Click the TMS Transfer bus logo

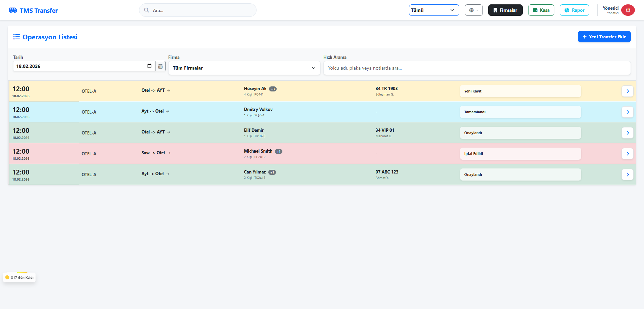click(x=13, y=10)
